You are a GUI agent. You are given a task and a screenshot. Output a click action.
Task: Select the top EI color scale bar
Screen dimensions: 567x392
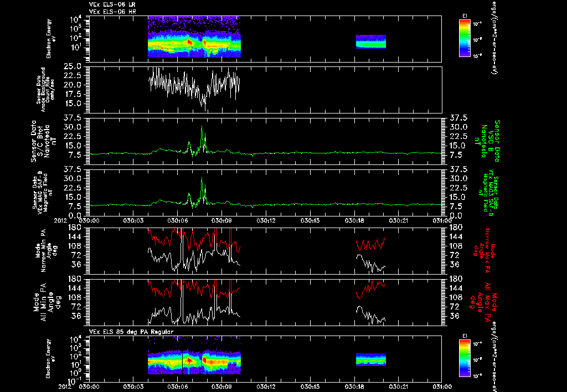pos(465,38)
